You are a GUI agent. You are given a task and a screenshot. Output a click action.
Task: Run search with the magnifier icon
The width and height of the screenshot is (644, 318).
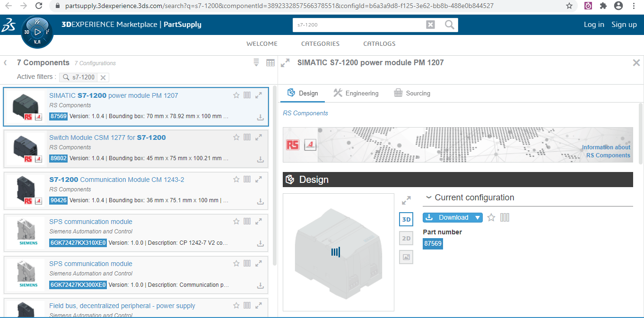point(450,25)
